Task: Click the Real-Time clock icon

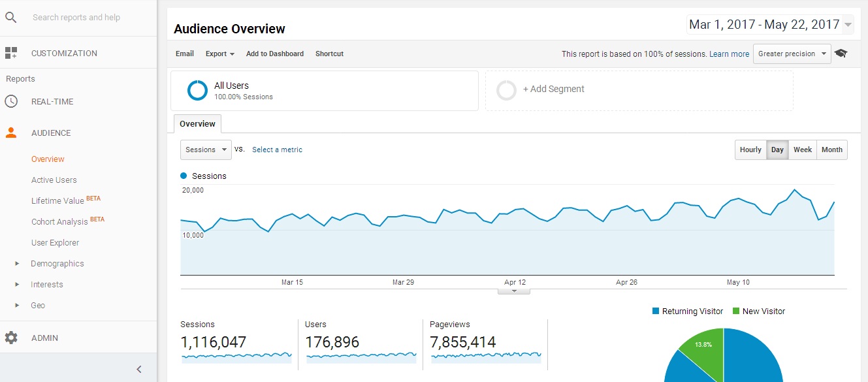Action: click(11, 101)
